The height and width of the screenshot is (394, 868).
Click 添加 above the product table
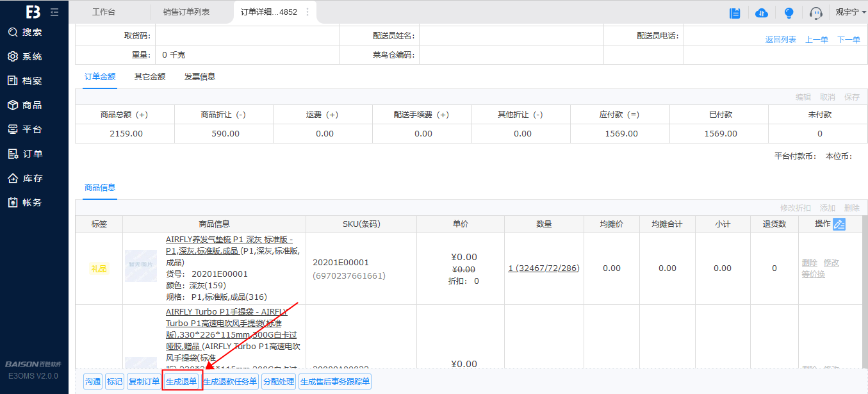tap(828, 208)
